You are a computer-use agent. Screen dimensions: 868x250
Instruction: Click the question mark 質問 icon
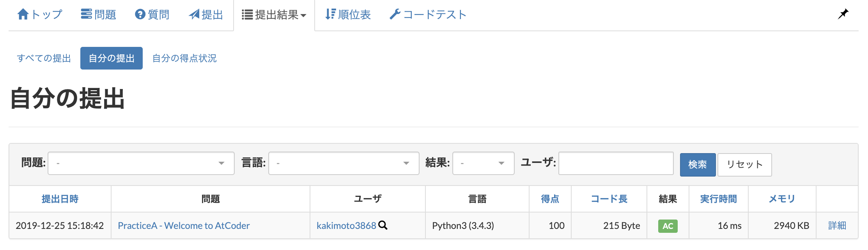pyautogui.click(x=140, y=14)
